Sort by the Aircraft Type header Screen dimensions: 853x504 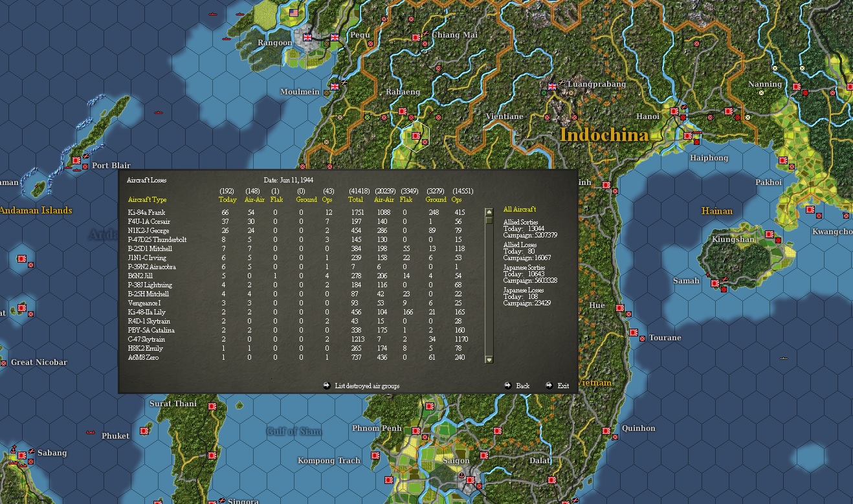[x=147, y=200]
